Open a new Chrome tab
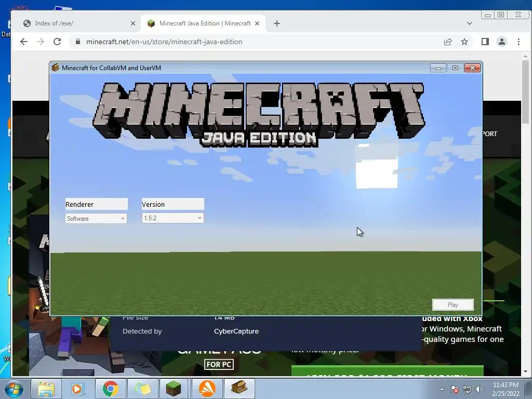532x399 pixels. (277, 23)
